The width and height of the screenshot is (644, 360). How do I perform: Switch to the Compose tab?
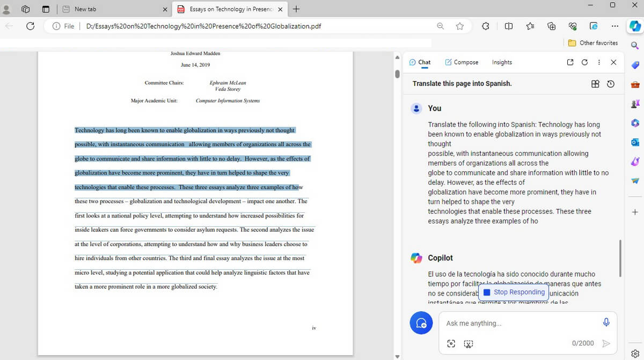[x=462, y=62]
